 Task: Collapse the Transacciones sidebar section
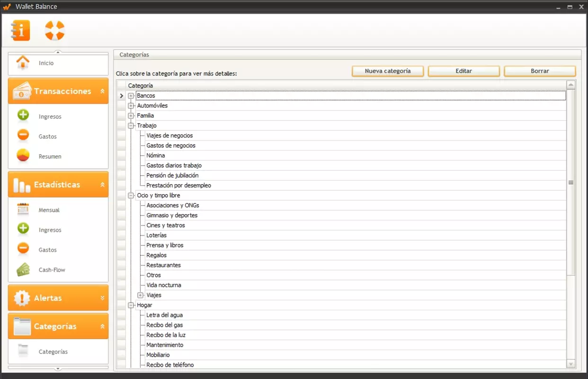[x=102, y=91]
